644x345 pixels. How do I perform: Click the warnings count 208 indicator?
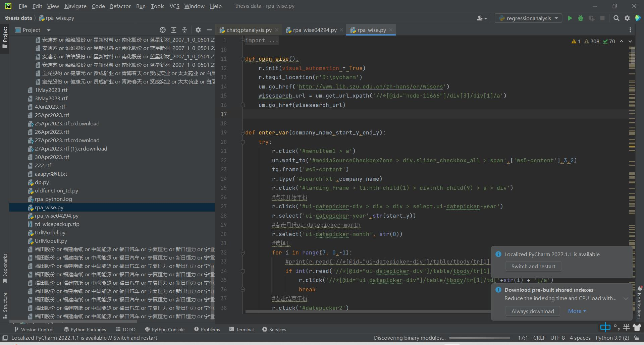tap(592, 41)
